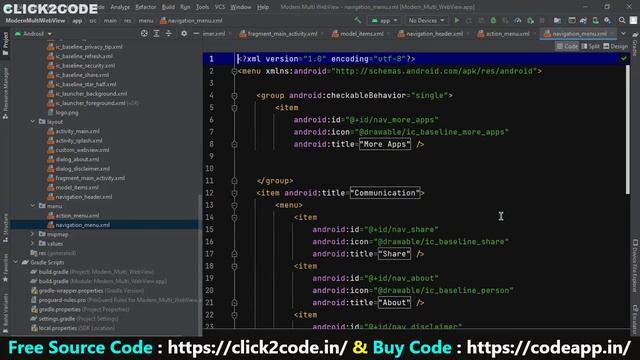Collapse the layout folder in tree
The width and height of the screenshot is (640, 360).
(33, 122)
